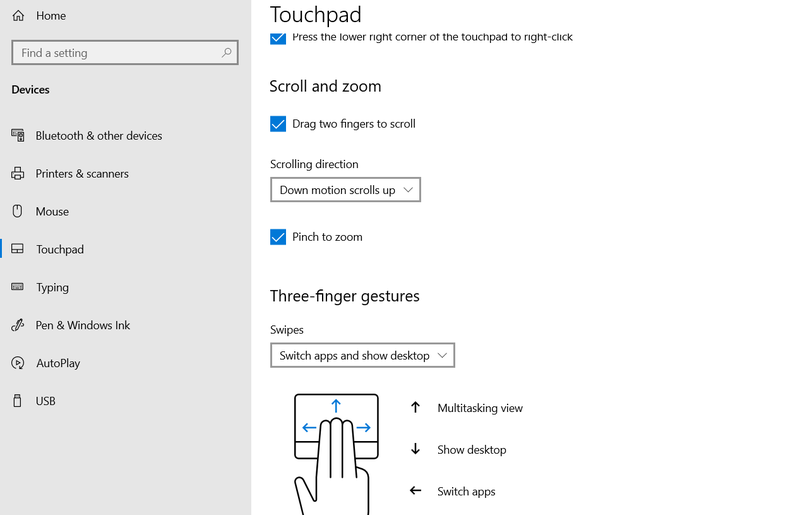Open the Swipes dropdown for three-finger gestures
The width and height of the screenshot is (800, 515).
pos(362,355)
